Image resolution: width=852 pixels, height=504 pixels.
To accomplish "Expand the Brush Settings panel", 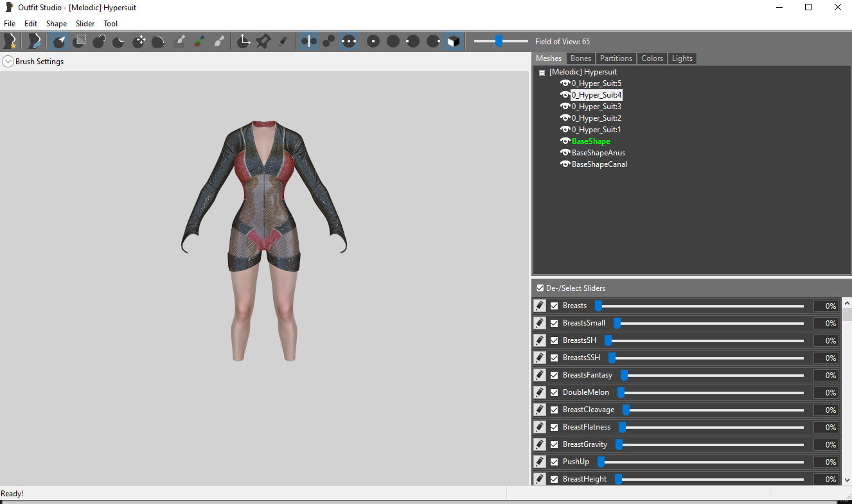I will (x=8, y=62).
